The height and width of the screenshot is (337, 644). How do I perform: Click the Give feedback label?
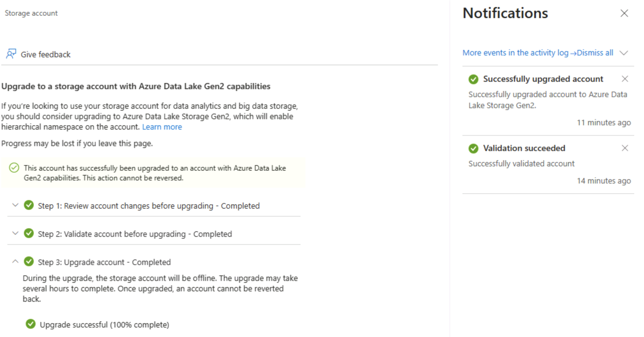tap(45, 55)
